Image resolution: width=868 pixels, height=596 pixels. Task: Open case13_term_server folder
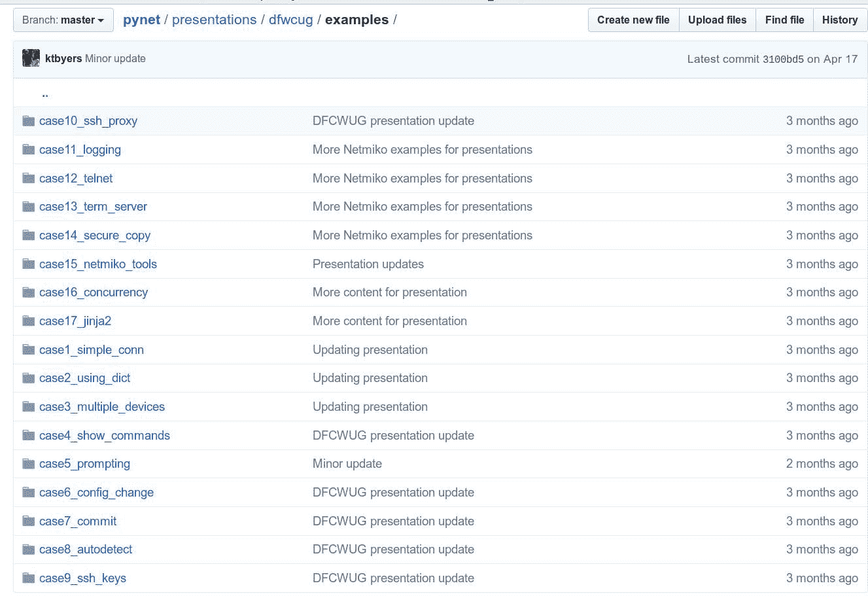tap(93, 207)
